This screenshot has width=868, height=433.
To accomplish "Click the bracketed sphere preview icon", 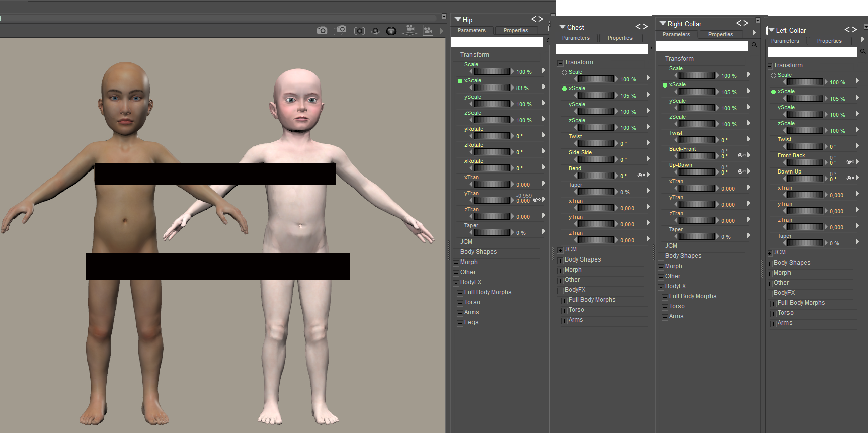I will point(359,31).
